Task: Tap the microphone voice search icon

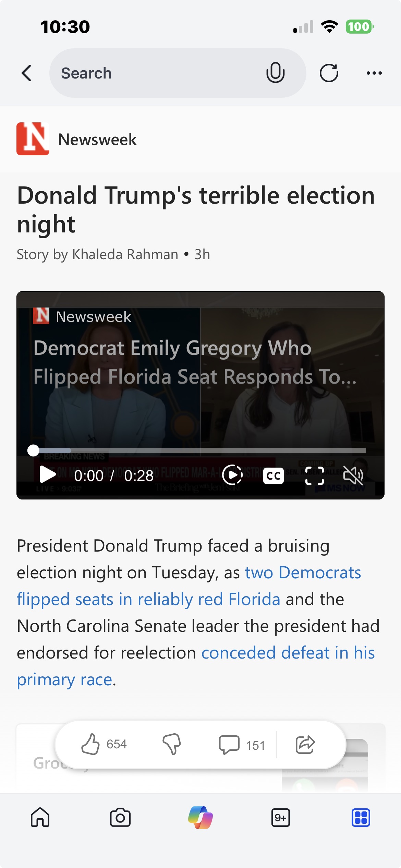Action: (275, 73)
